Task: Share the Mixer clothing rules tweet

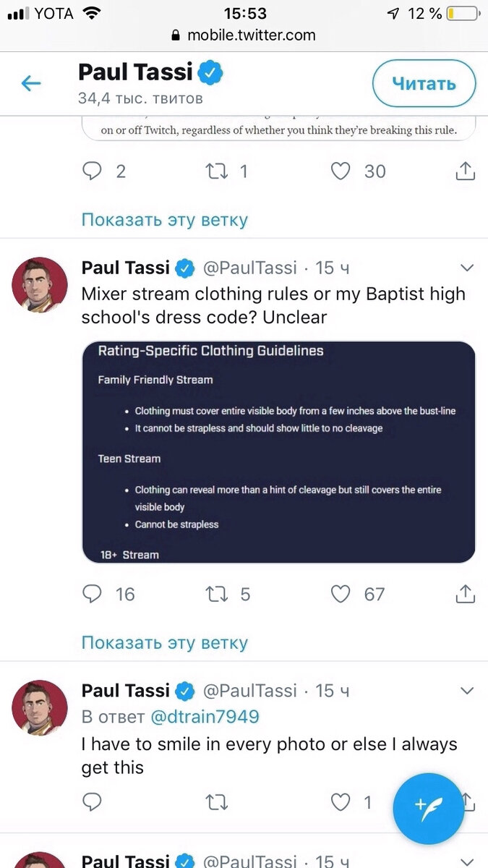Action: pyautogui.click(x=466, y=594)
